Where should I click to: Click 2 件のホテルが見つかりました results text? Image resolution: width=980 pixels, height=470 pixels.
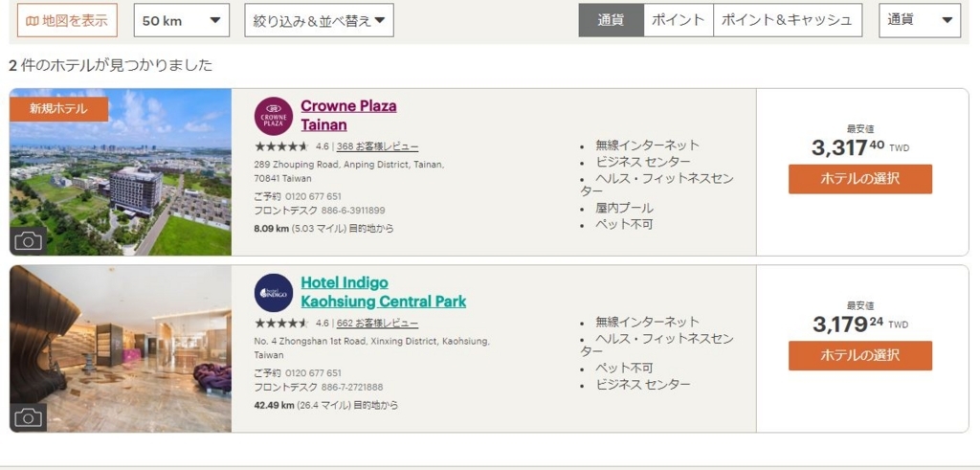(x=111, y=65)
